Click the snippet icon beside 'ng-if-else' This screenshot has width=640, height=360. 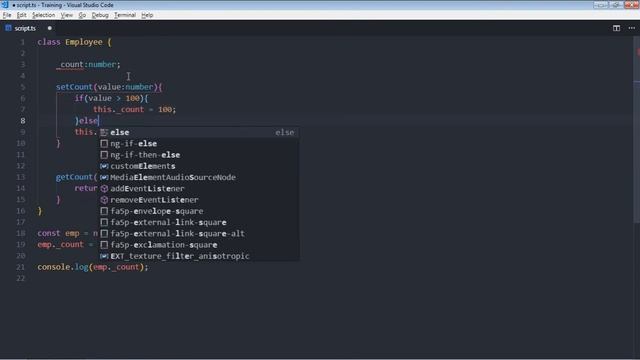pyautogui.click(x=104, y=144)
